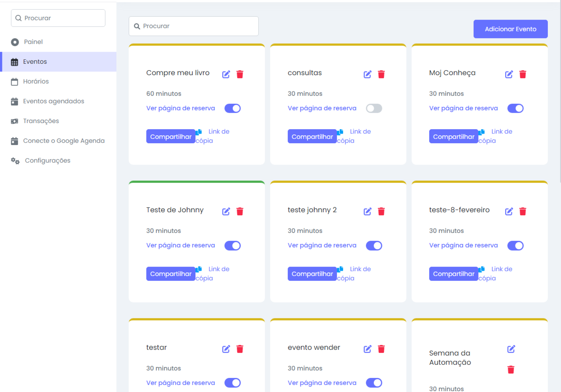Edit the teste johnny 2 event
The height and width of the screenshot is (392, 561).
pyautogui.click(x=367, y=211)
